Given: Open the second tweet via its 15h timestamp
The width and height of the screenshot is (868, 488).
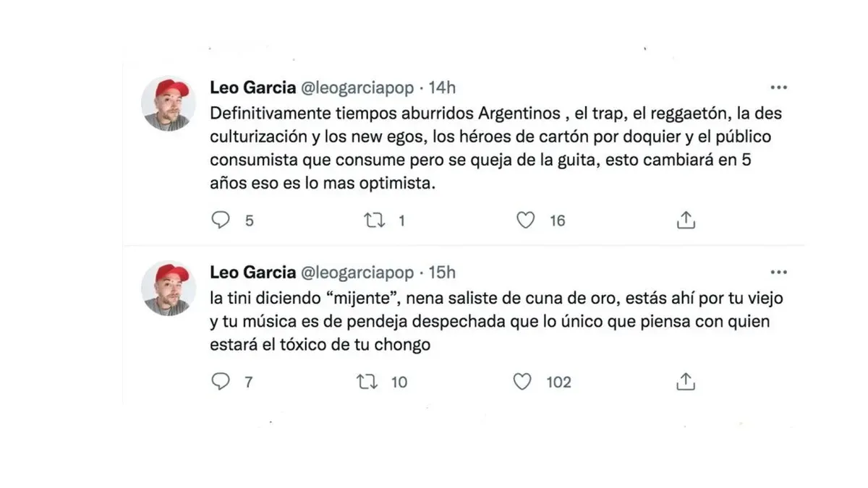Looking at the screenshot, I should (445, 273).
